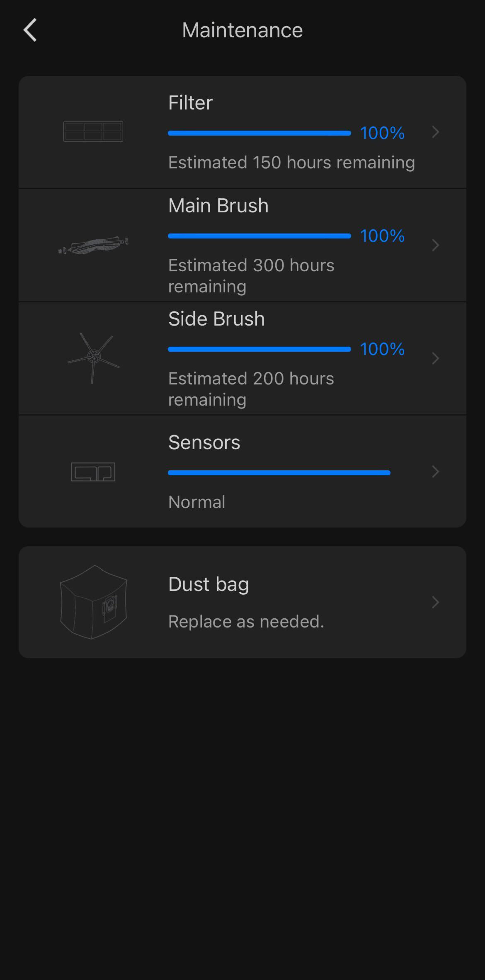Tap the Side Brush icon
Screen dimensions: 485x980
93,358
